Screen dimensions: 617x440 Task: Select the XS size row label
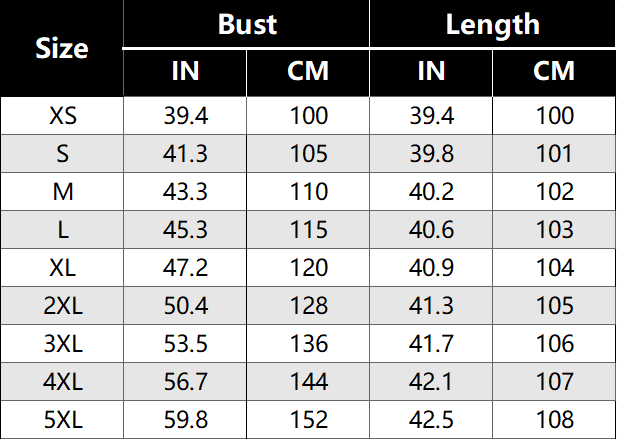tap(62, 116)
